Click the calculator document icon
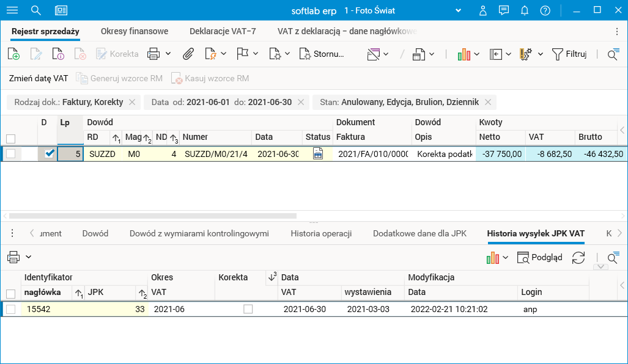The height and width of the screenshot is (364, 628). pyautogui.click(x=419, y=54)
